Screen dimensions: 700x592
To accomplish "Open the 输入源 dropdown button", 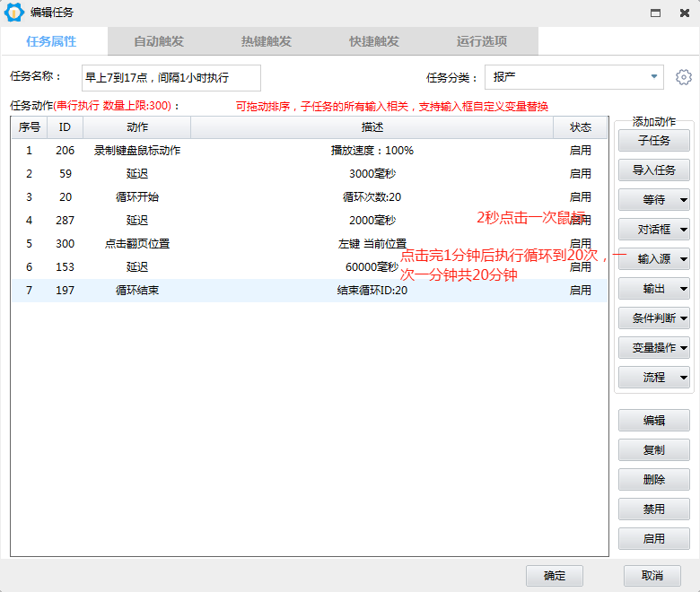I will click(x=653, y=258).
